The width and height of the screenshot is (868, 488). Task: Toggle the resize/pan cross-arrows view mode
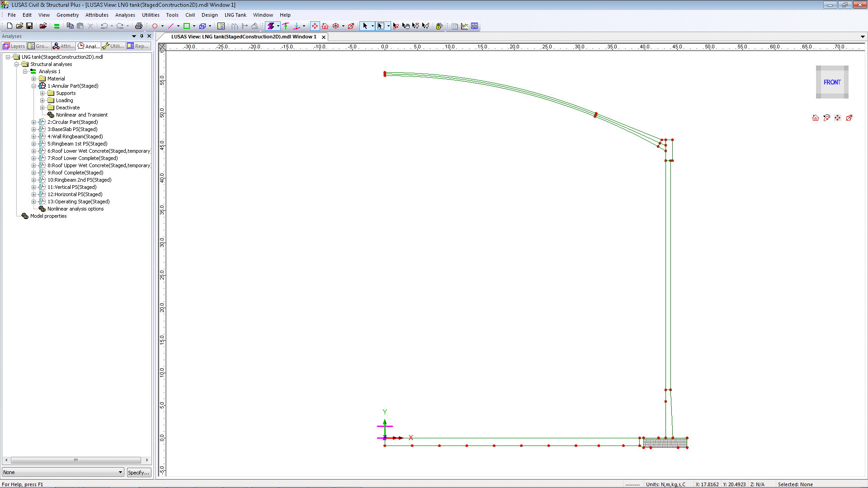[x=315, y=26]
